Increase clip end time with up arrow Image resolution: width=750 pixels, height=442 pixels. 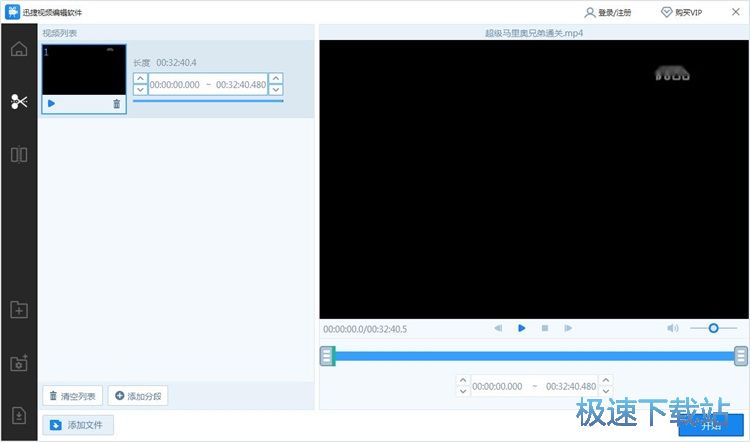(x=276, y=78)
